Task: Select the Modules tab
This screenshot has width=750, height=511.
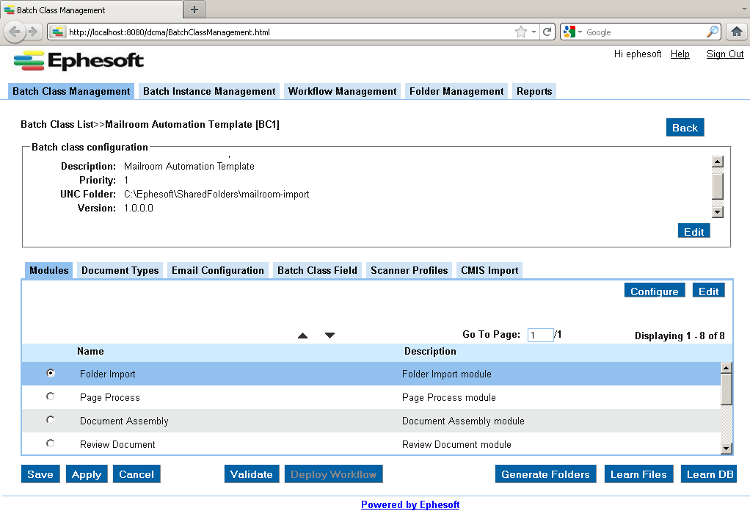Action: (49, 270)
